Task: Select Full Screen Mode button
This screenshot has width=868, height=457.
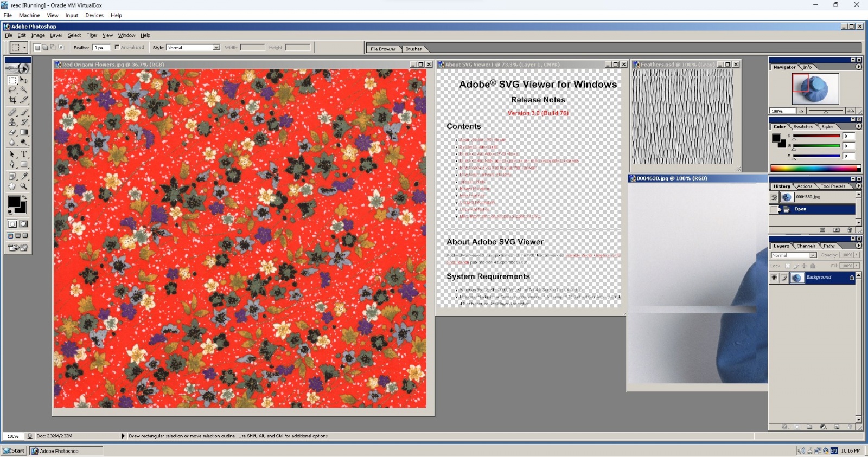Action: [25, 236]
